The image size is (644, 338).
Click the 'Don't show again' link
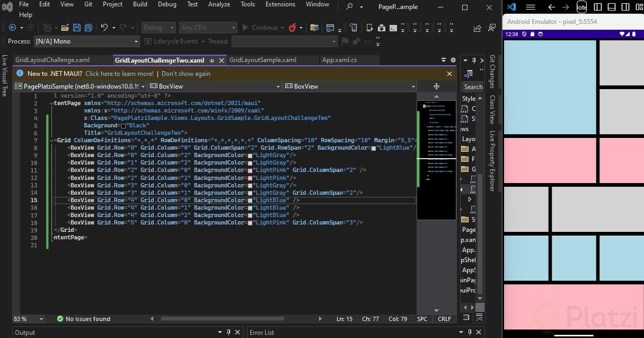[186, 74]
